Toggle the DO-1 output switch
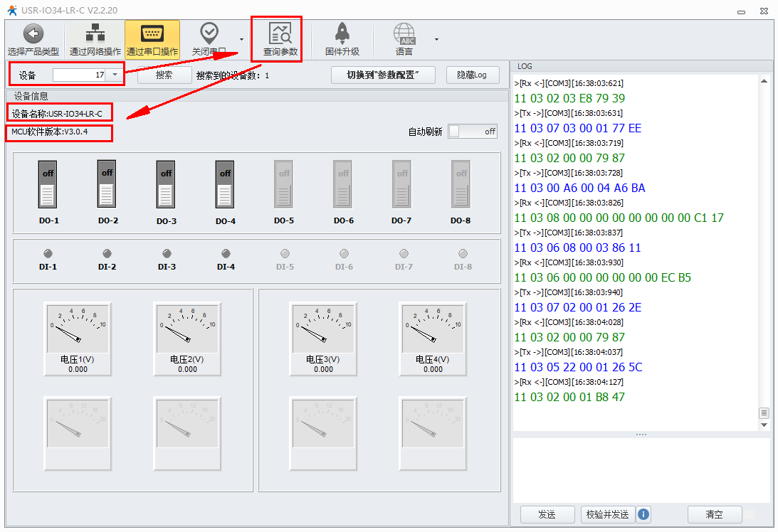This screenshot has height=532, width=778. [48, 183]
